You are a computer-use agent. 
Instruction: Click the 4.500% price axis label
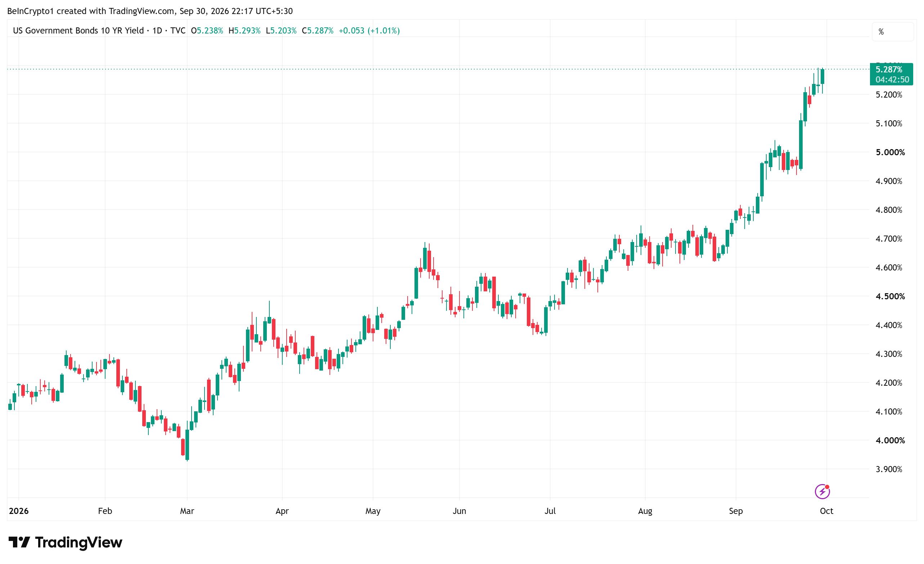890,296
